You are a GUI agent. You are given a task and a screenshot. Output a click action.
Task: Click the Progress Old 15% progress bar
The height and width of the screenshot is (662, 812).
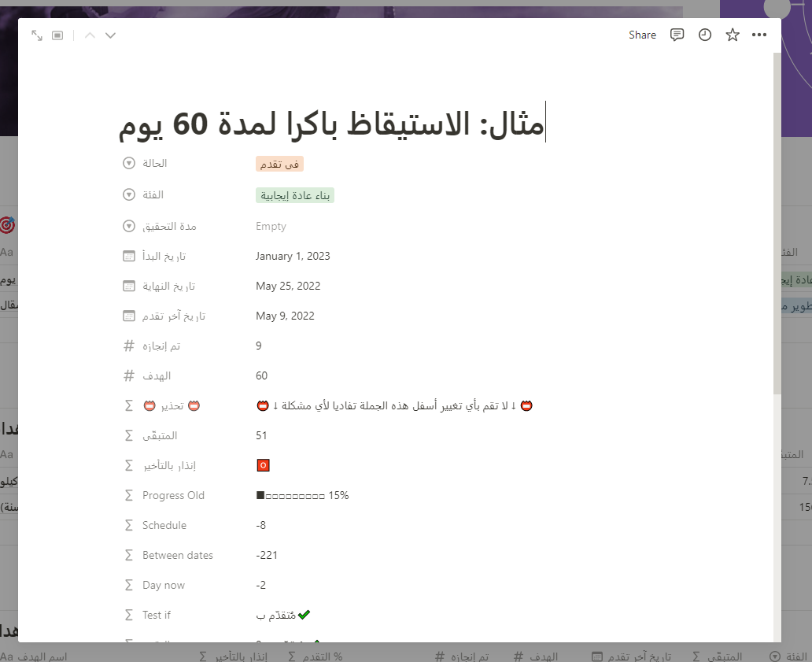click(302, 495)
